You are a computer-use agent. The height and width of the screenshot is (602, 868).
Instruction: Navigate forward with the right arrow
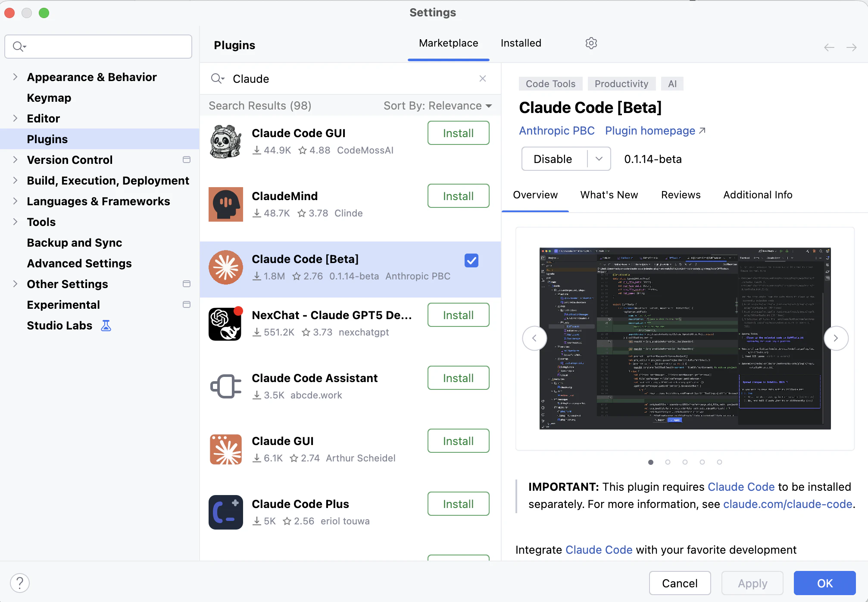[851, 47]
